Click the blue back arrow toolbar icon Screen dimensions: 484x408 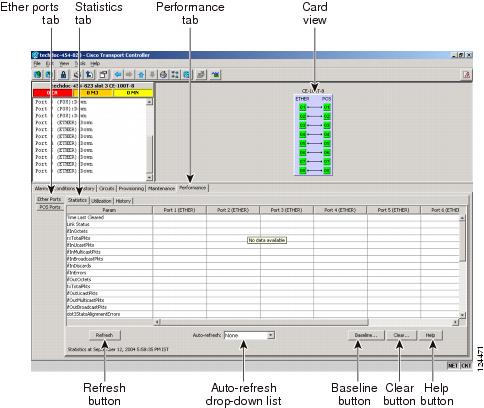point(117,75)
